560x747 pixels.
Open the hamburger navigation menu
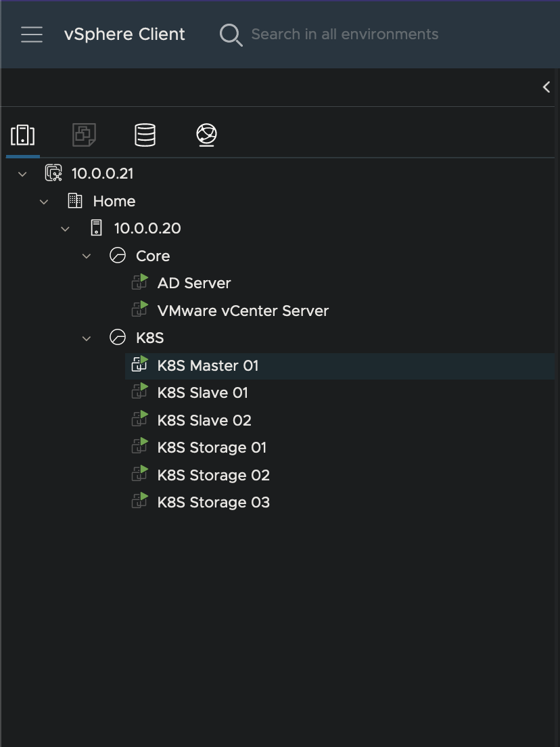point(32,35)
